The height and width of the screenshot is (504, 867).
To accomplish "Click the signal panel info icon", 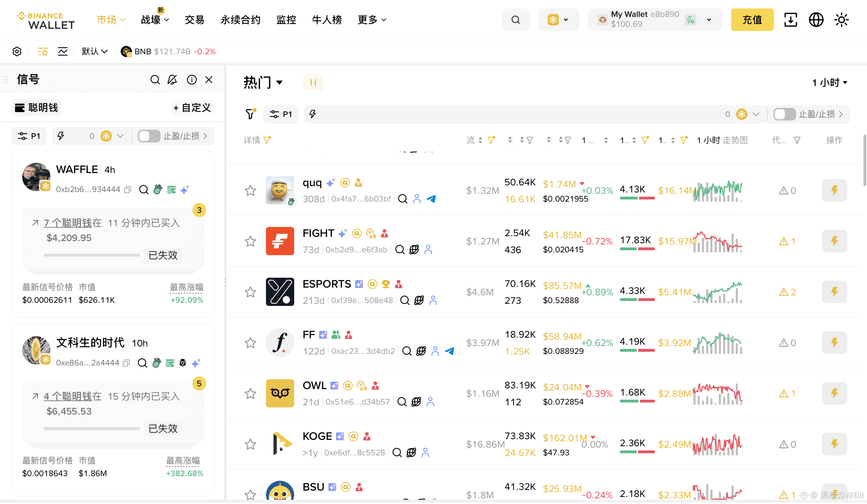I will click(192, 80).
